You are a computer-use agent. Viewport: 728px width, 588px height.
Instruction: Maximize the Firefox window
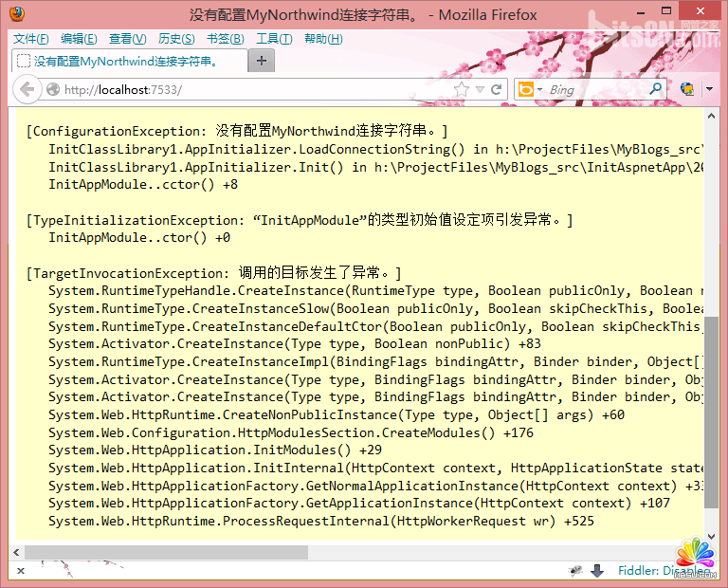click(666, 10)
